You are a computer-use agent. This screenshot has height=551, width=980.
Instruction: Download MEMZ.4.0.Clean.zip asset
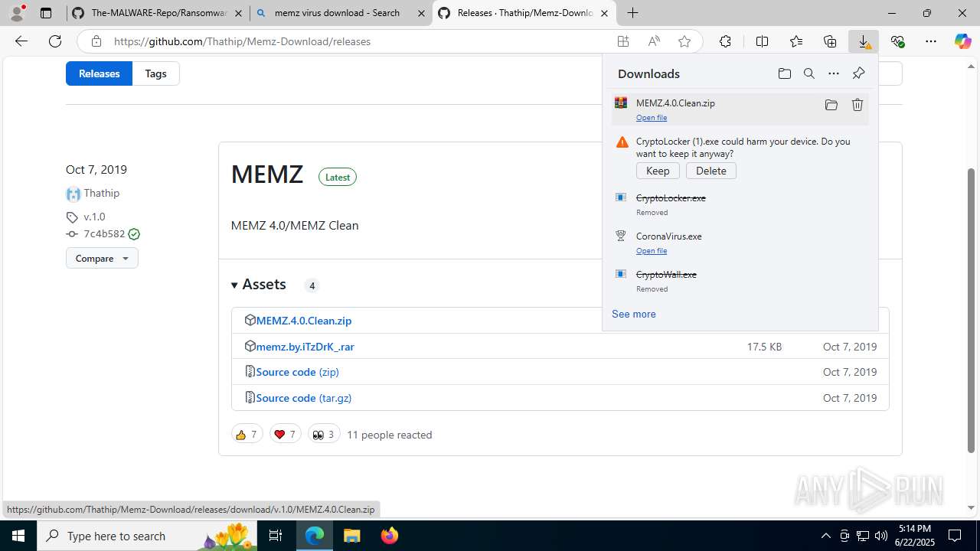coord(304,321)
